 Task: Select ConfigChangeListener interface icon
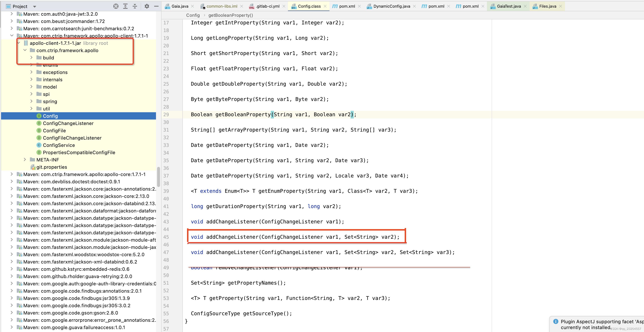(x=39, y=123)
